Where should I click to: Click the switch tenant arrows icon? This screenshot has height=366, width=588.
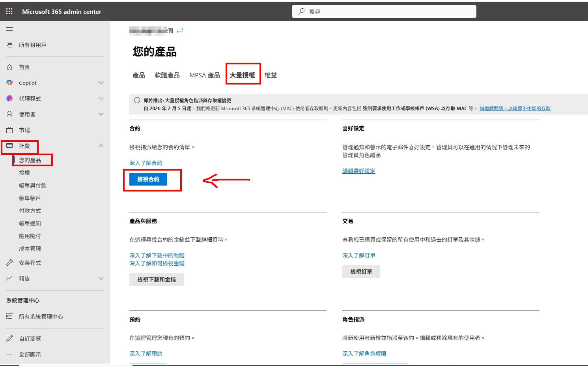pos(180,30)
